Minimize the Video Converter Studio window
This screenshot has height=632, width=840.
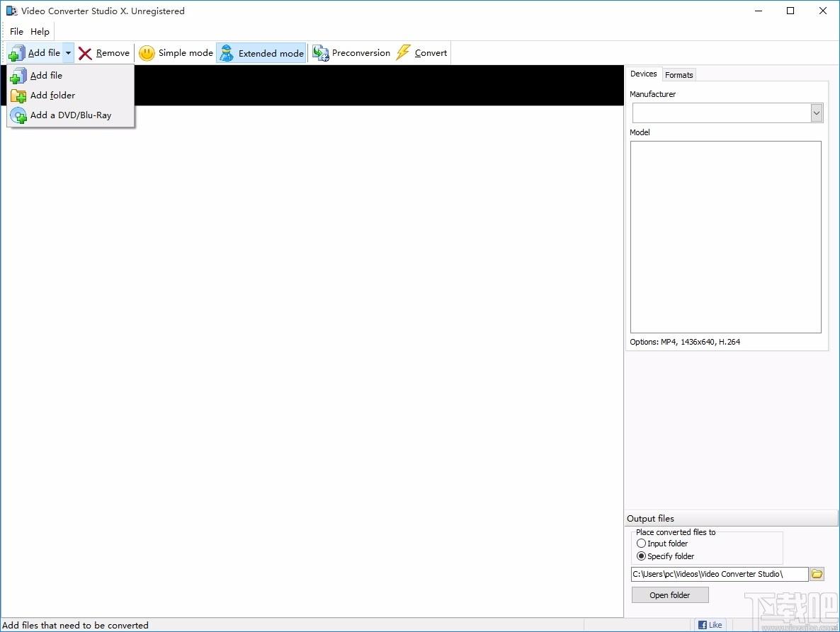[x=758, y=11]
